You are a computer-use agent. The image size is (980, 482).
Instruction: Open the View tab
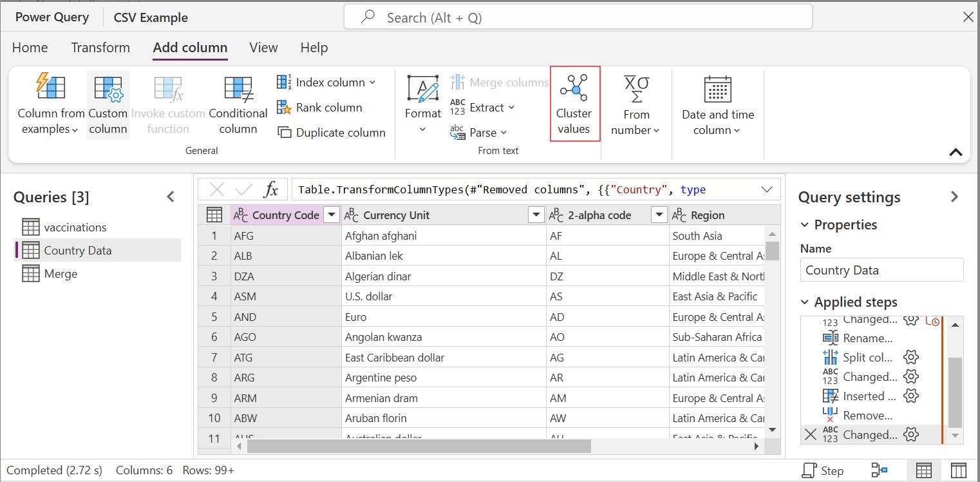pyautogui.click(x=263, y=48)
